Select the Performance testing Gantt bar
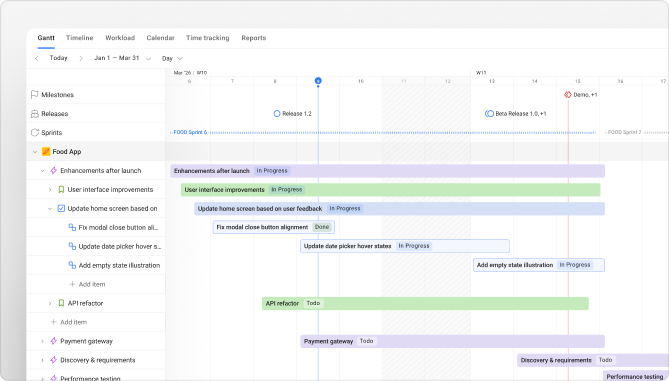This screenshot has height=381, width=669. (x=636, y=376)
